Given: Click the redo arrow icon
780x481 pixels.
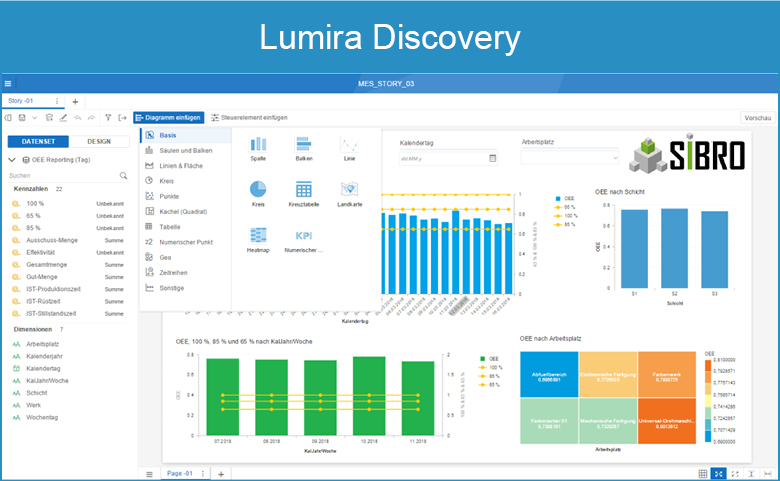Looking at the screenshot, I should click(91, 118).
